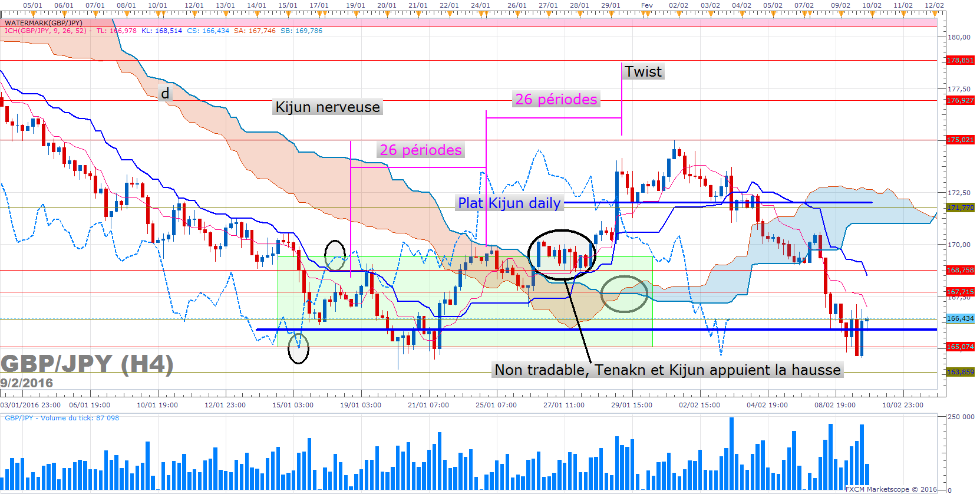
Task: Click the 168,758 red price tag
Action: point(960,270)
